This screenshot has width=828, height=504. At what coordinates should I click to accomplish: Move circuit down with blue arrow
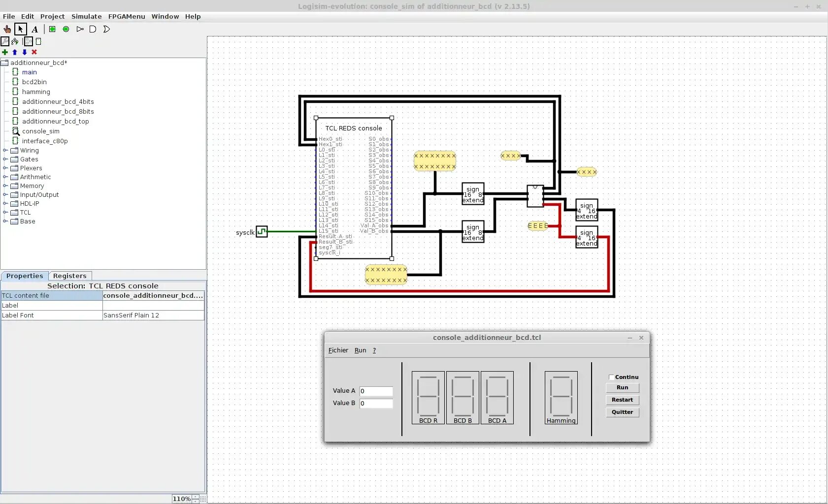(x=24, y=52)
